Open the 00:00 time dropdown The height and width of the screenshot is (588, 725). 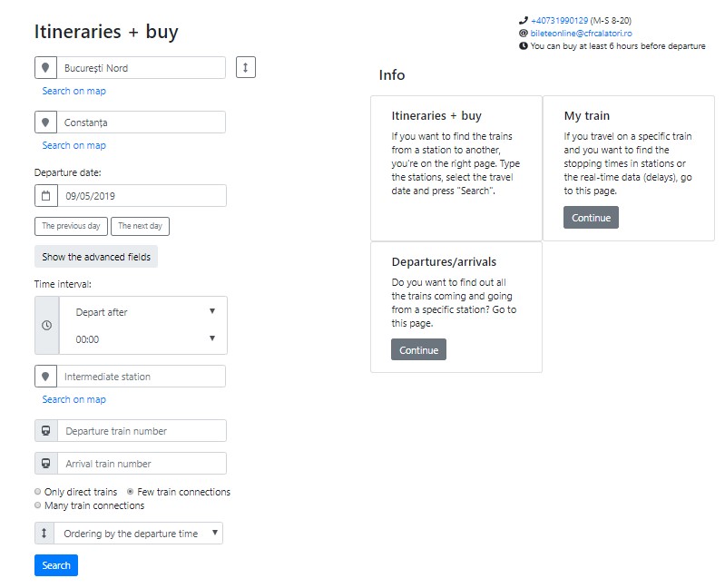tap(142, 338)
